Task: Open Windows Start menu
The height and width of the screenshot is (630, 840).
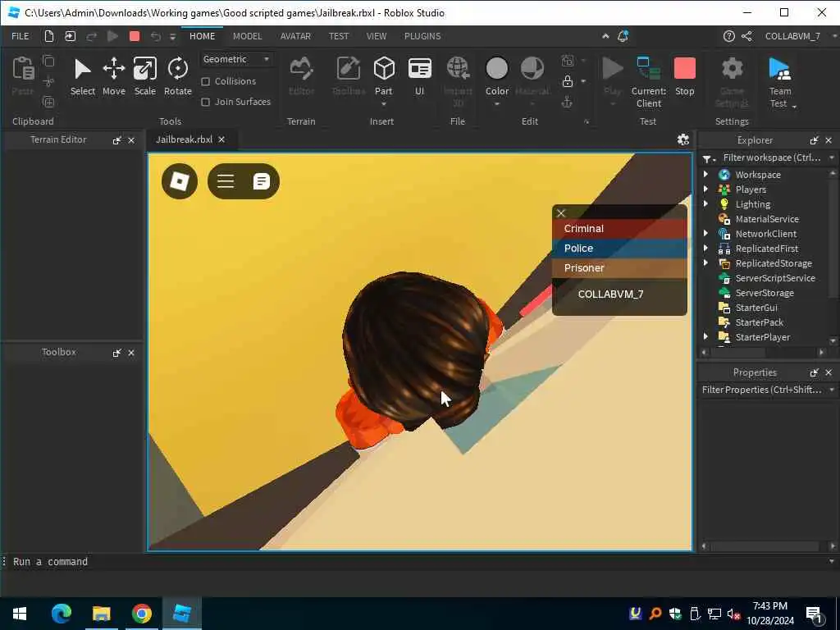Action: pos(20,614)
